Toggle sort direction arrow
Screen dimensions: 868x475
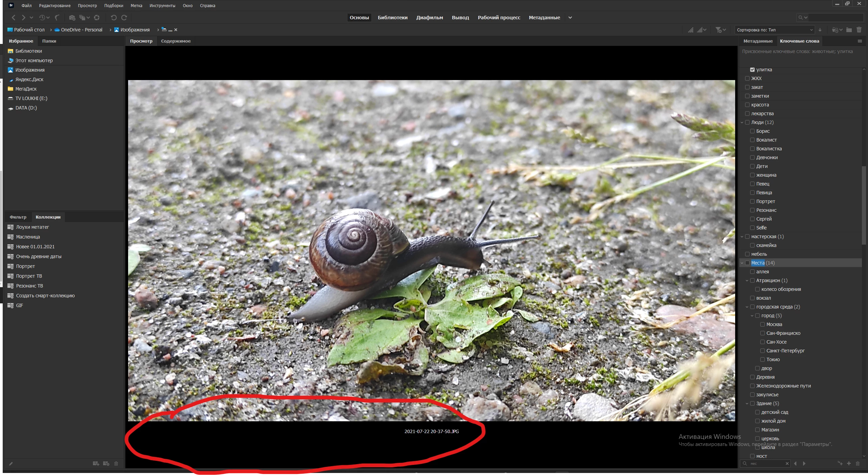point(820,30)
